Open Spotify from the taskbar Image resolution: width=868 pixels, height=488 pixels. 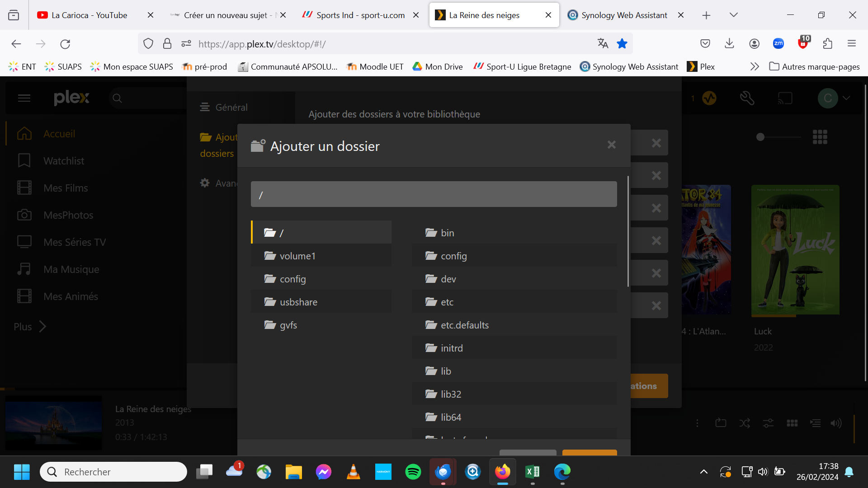413,472
